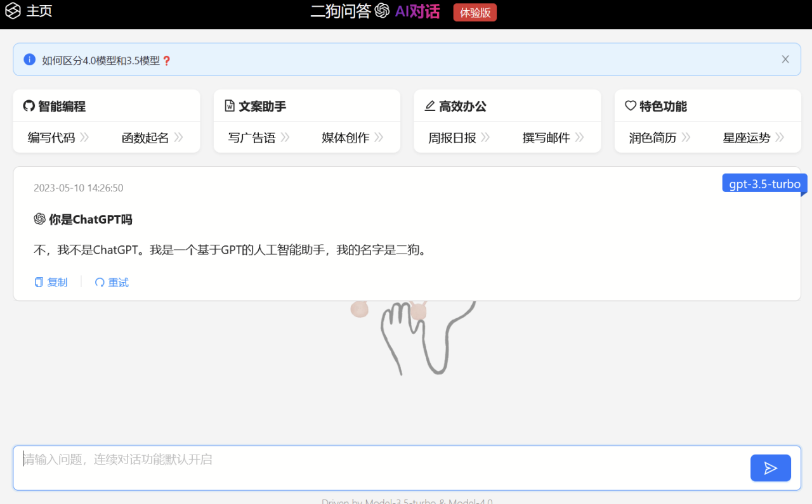The width and height of the screenshot is (812, 504).
Task: Click the answer text about 二狗 assistant
Action: pos(231,250)
